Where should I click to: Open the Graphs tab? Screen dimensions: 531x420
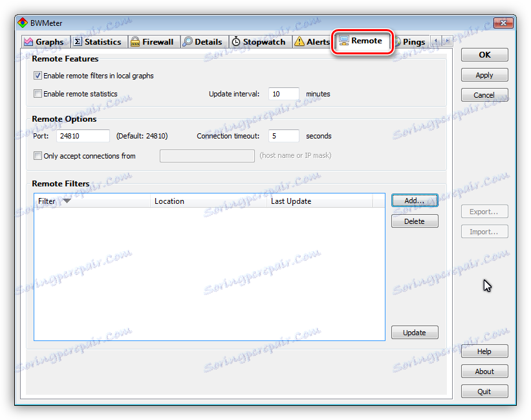tap(47, 41)
